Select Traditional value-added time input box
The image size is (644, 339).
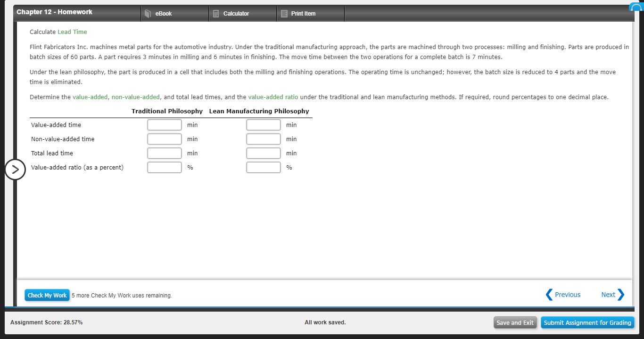coord(164,125)
